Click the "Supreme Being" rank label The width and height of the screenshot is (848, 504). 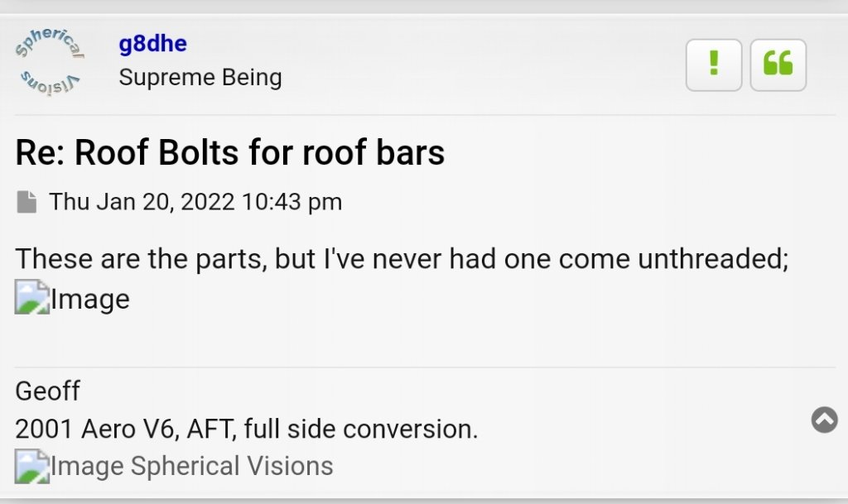coord(200,78)
